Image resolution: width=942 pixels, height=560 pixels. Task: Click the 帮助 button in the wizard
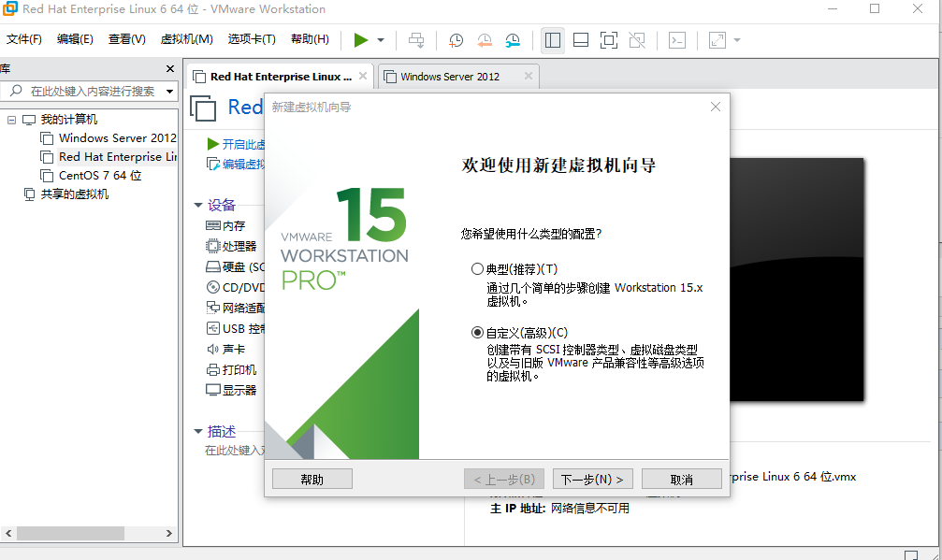coord(312,479)
